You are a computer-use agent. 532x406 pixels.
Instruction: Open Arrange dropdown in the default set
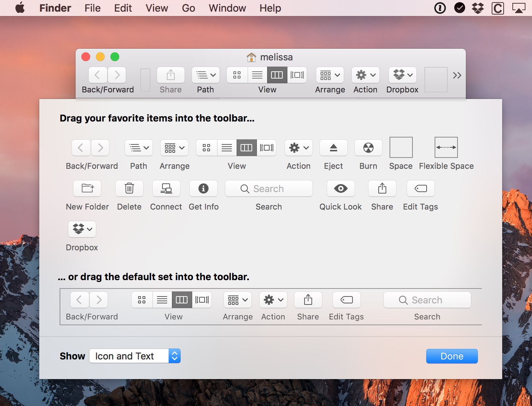pyautogui.click(x=238, y=300)
